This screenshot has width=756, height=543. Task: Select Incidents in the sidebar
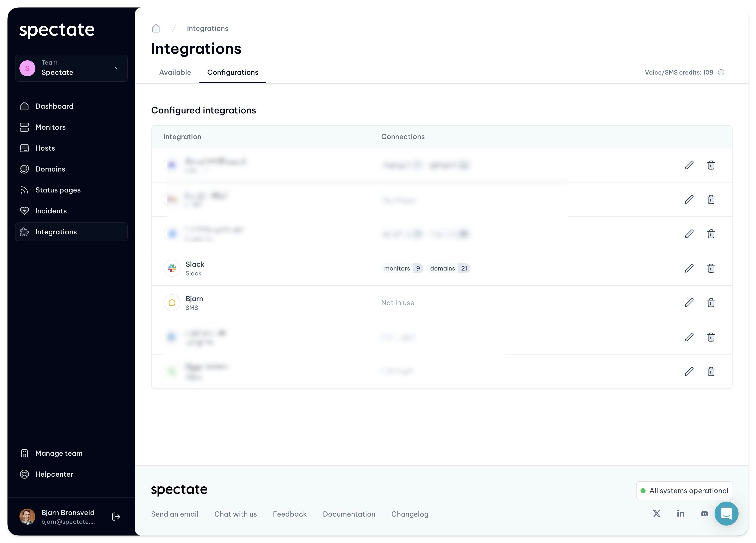(51, 211)
